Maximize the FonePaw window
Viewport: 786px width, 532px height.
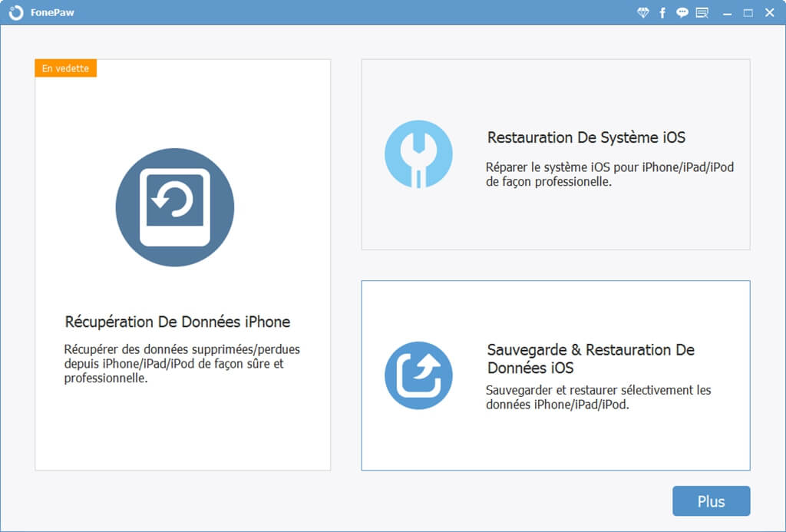[748, 13]
